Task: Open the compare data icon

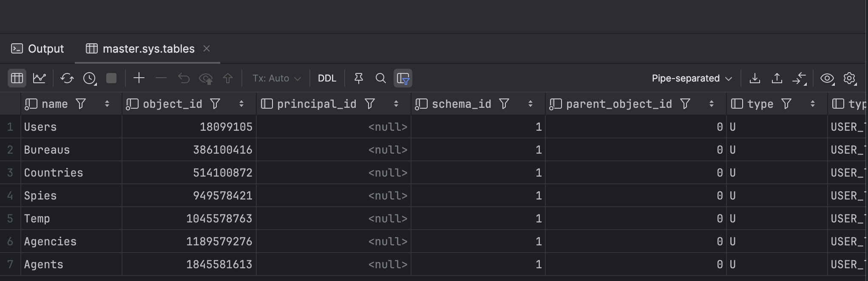Action: click(799, 79)
